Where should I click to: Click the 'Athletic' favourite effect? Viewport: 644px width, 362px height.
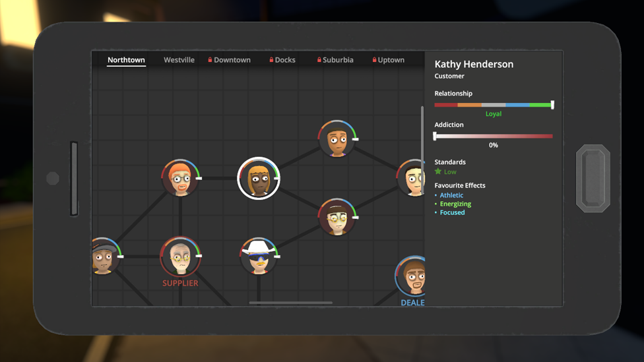pos(451,195)
